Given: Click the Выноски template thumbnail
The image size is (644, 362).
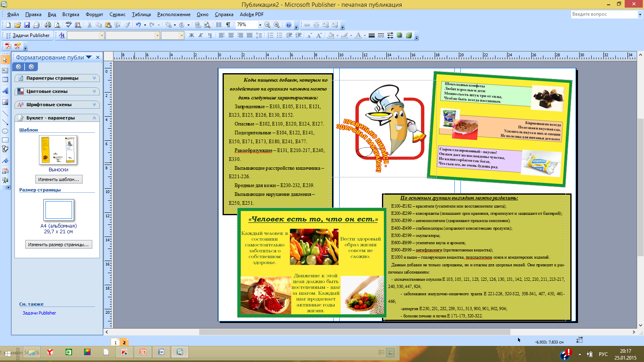Looking at the screenshot, I should click(58, 150).
